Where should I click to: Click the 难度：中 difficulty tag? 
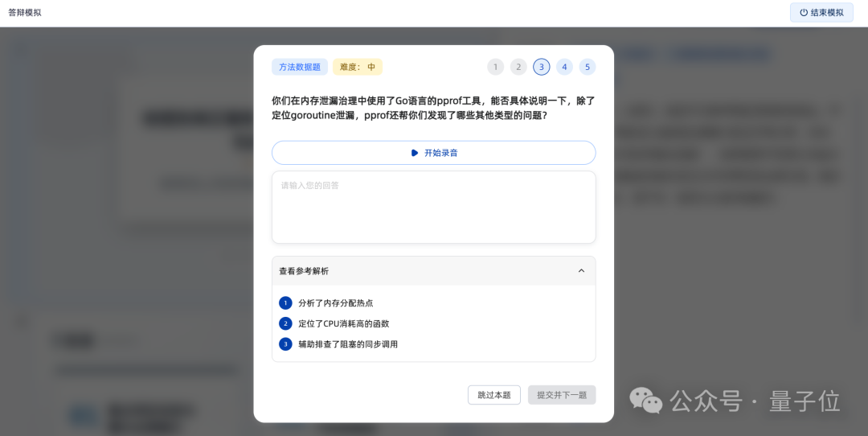(358, 67)
